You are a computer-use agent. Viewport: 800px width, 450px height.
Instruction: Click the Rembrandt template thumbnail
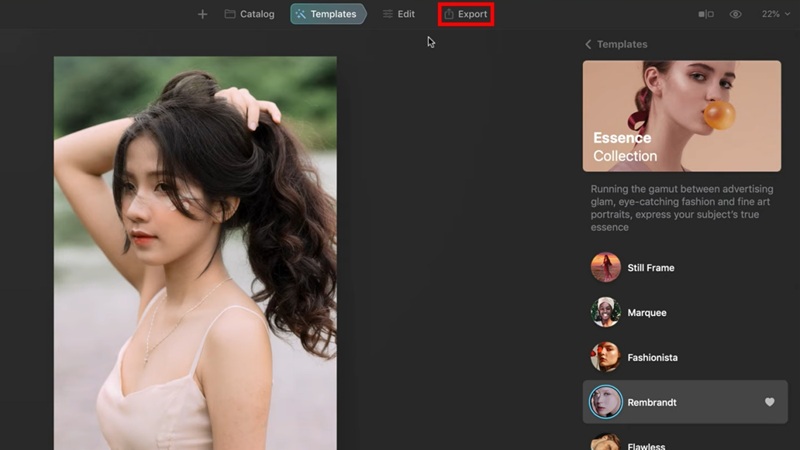605,402
